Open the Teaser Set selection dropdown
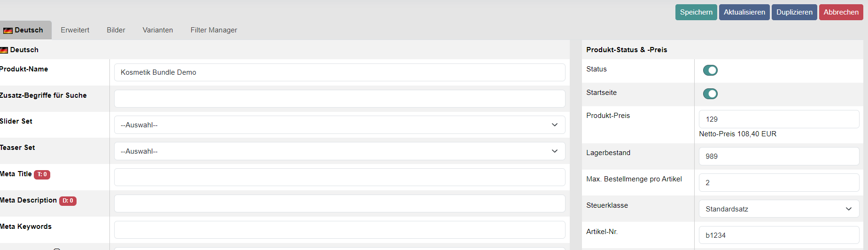The image size is (868, 250). pyautogui.click(x=339, y=151)
